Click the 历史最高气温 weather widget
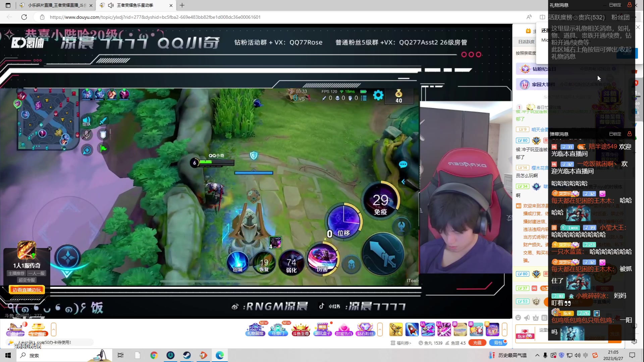This screenshot has height=362, width=644. click(x=508, y=355)
